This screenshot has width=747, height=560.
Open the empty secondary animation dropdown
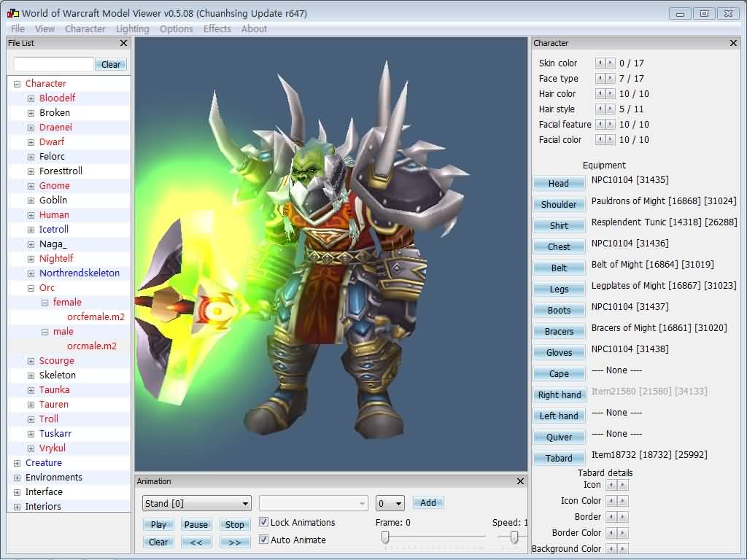314,503
